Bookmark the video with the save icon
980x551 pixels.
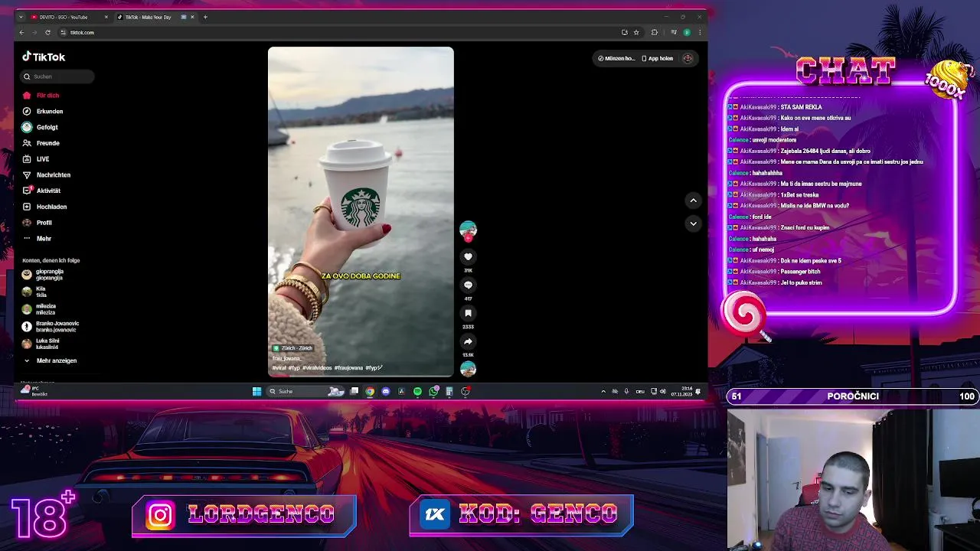tap(468, 313)
